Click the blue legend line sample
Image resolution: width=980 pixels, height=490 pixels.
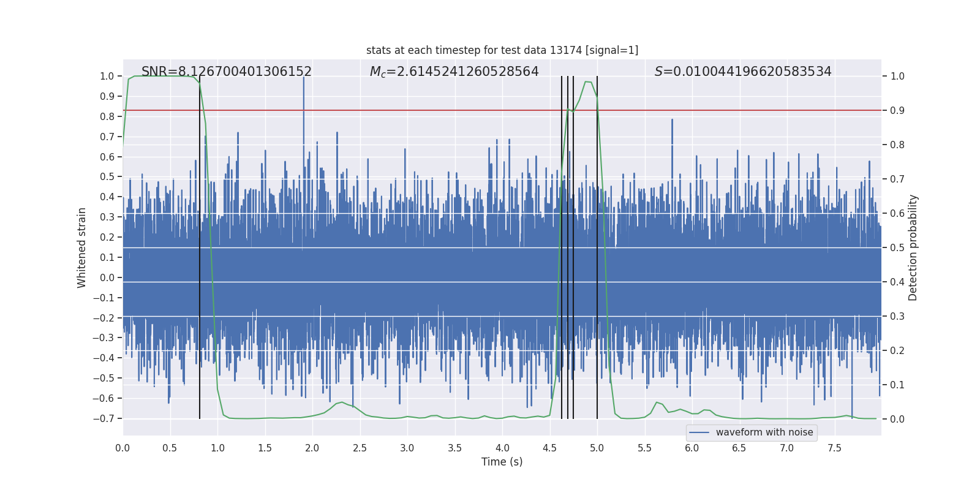(x=699, y=432)
